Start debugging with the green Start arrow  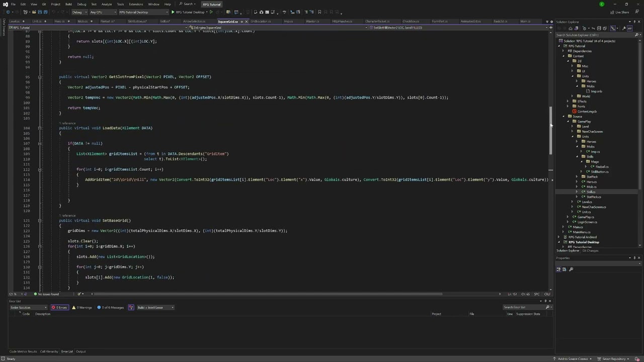click(x=173, y=12)
